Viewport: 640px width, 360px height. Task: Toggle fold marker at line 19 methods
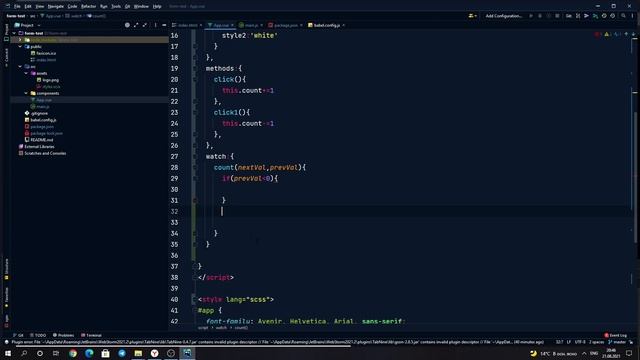click(195, 69)
